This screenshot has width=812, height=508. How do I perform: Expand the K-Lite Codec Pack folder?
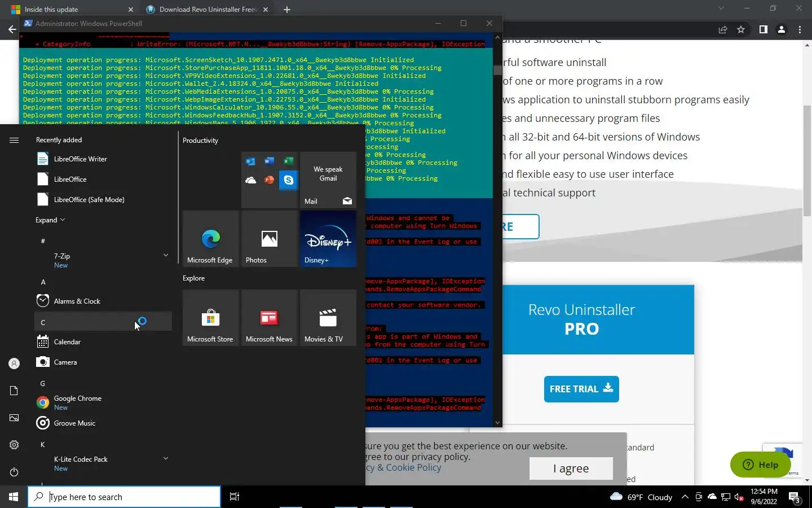click(166, 458)
